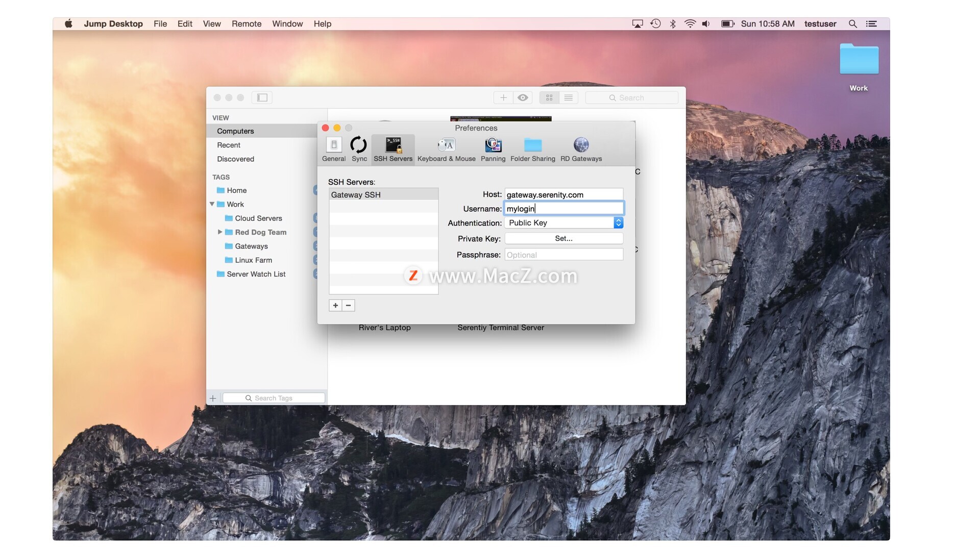This screenshot has height=551, width=980.
Task: Click the add computer plus button in toolbar
Action: 503,97
